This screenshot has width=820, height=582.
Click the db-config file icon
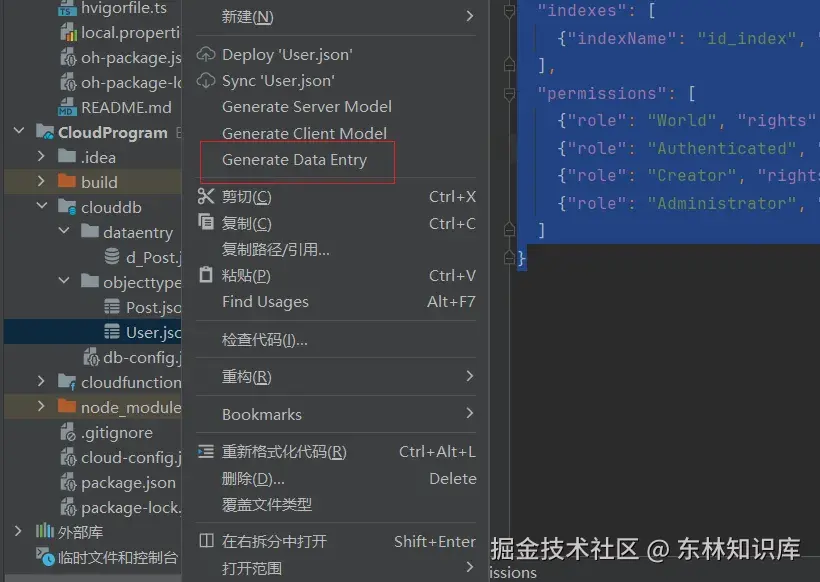[x=91, y=357]
